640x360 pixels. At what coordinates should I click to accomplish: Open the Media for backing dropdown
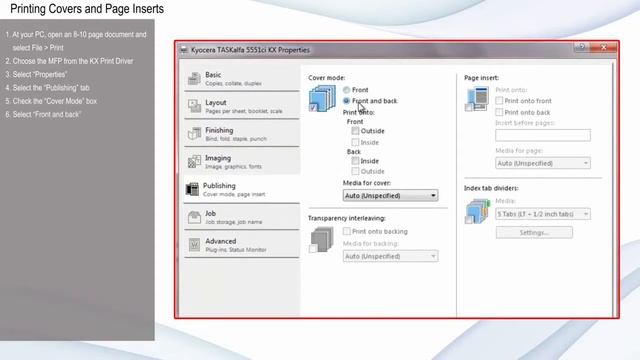point(391,256)
